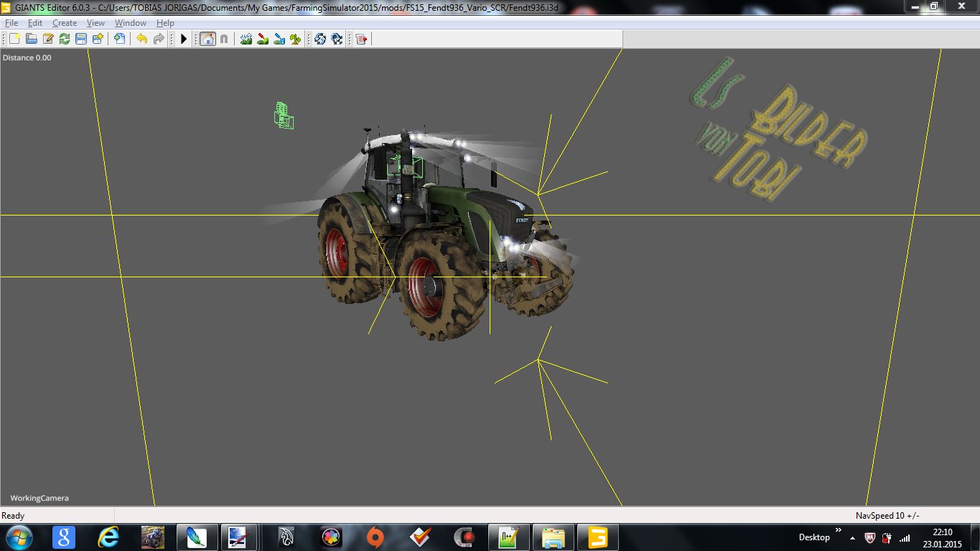Viewport: 980px width, 551px height.
Task: Click the New scene icon
Action: (15, 39)
